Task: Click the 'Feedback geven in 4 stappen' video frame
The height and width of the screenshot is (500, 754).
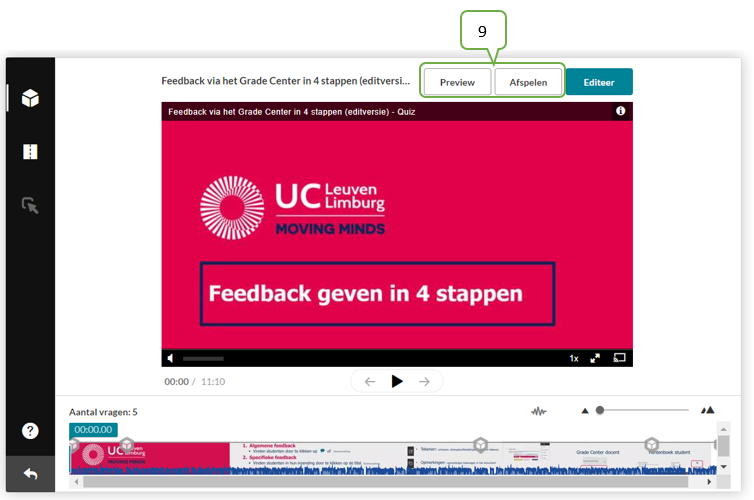Action: 397,235
